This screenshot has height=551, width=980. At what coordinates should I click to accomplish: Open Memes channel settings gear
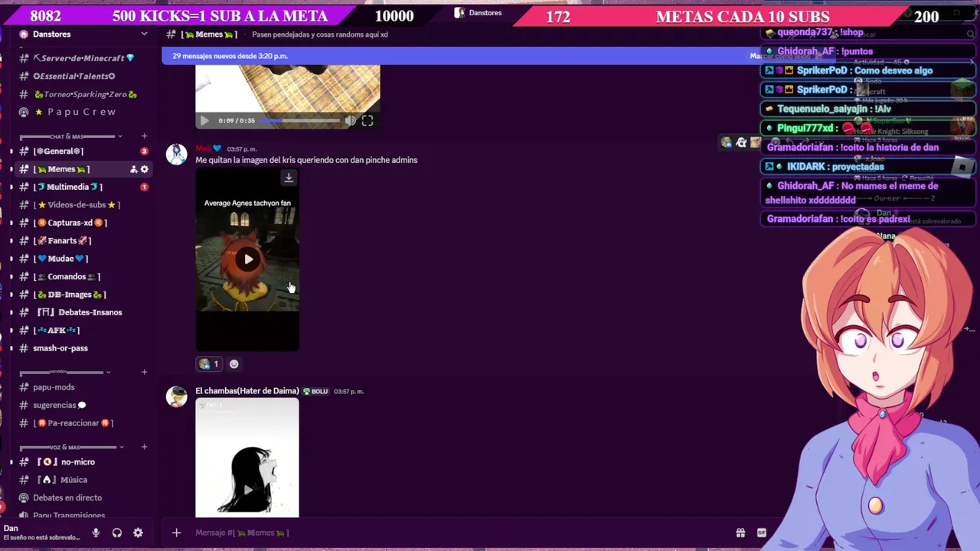pyautogui.click(x=144, y=169)
